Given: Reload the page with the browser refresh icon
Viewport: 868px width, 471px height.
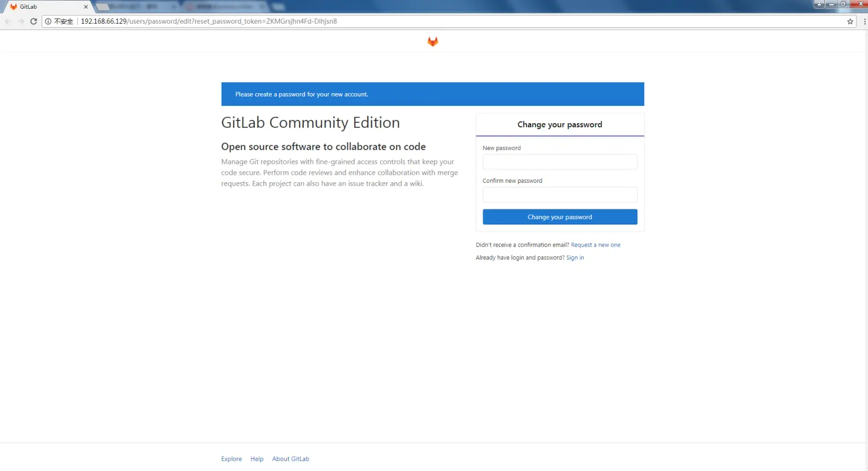Looking at the screenshot, I should (x=34, y=21).
